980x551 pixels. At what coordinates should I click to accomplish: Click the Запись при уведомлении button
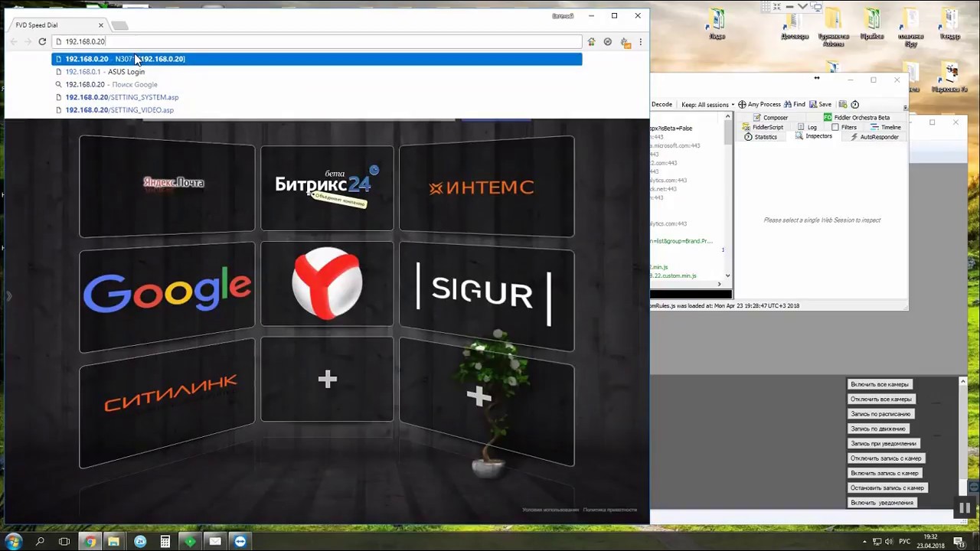pos(884,444)
